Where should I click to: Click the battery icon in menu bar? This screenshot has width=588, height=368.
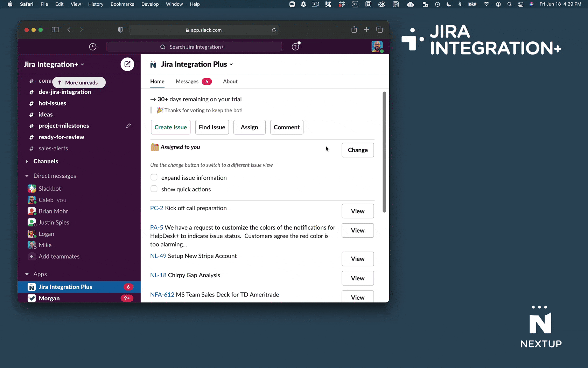pyautogui.click(x=473, y=4)
